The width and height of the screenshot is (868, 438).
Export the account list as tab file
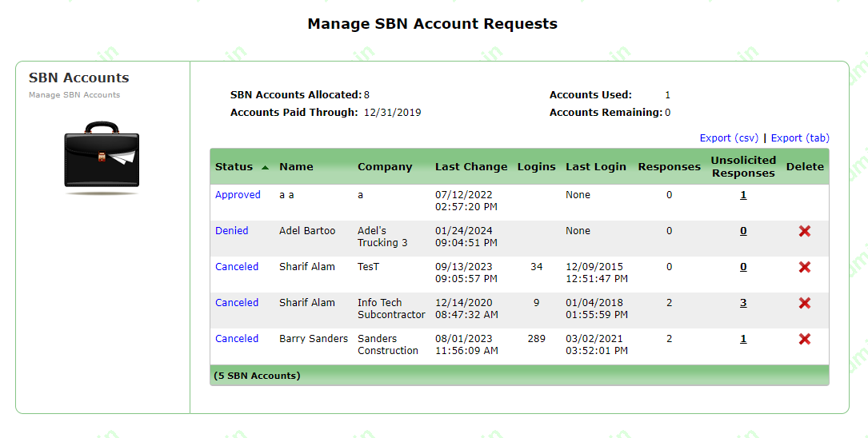(x=800, y=138)
